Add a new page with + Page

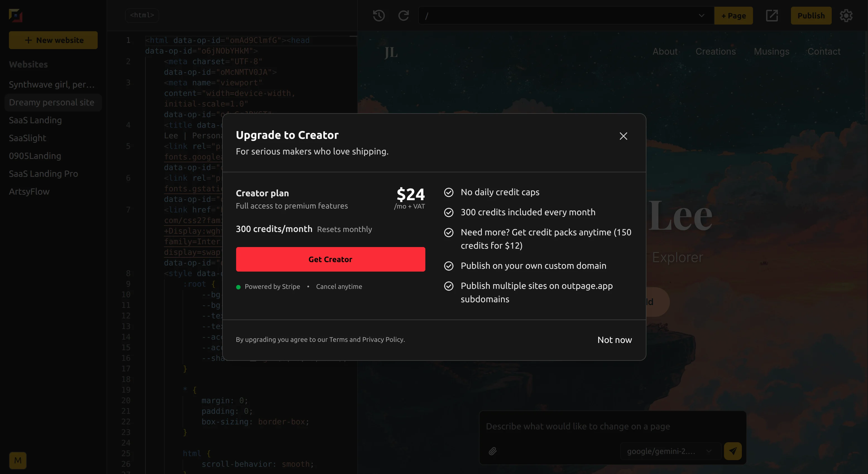click(733, 16)
